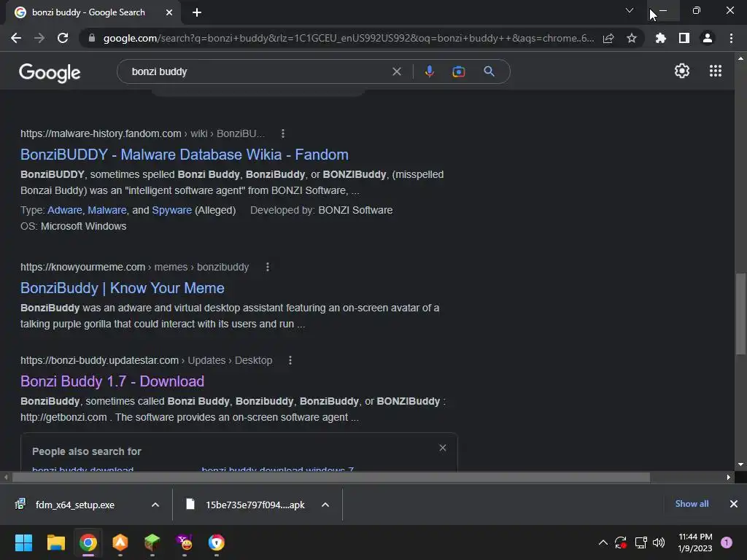
Task: Go to Google home via logo
Action: pyautogui.click(x=50, y=72)
